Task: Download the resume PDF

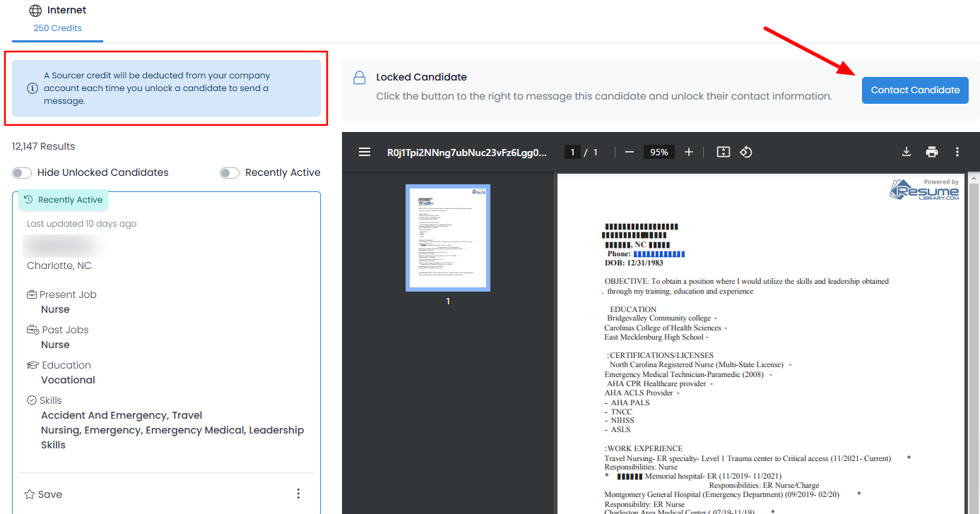Action: (907, 152)
